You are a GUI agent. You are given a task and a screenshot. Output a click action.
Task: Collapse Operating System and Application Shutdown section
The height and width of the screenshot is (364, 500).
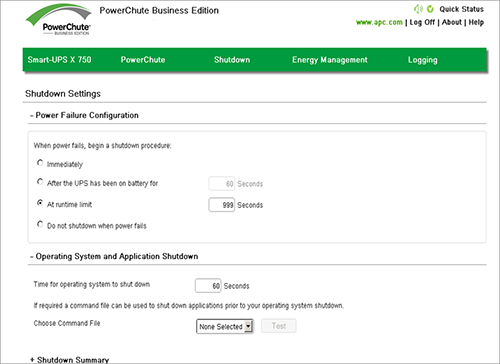tap(114, 256)
